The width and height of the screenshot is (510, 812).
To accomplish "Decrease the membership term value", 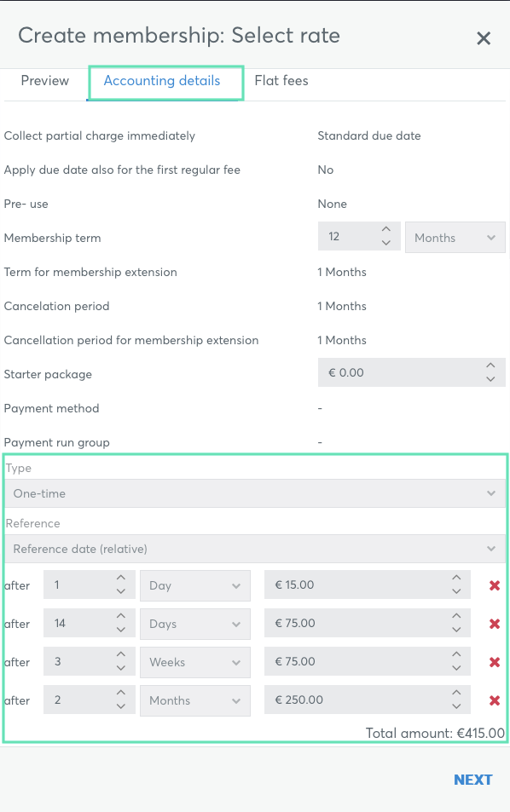I will (386, 242).
